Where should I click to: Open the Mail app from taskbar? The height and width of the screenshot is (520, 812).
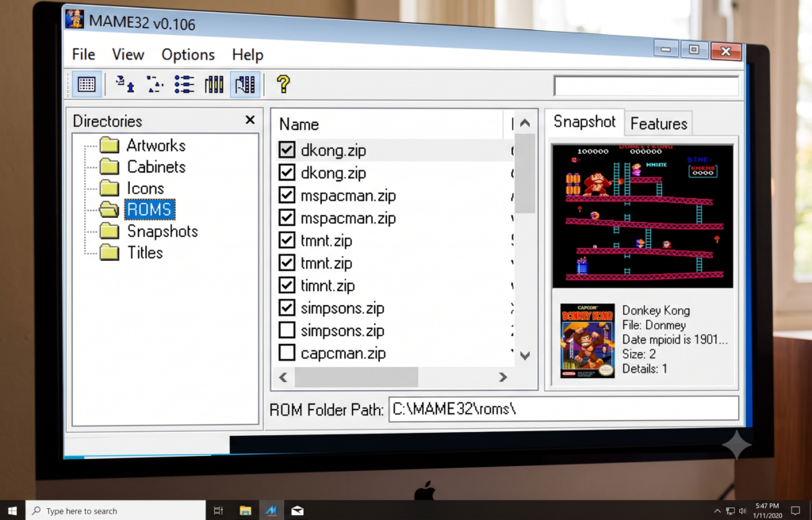[297, 510]
